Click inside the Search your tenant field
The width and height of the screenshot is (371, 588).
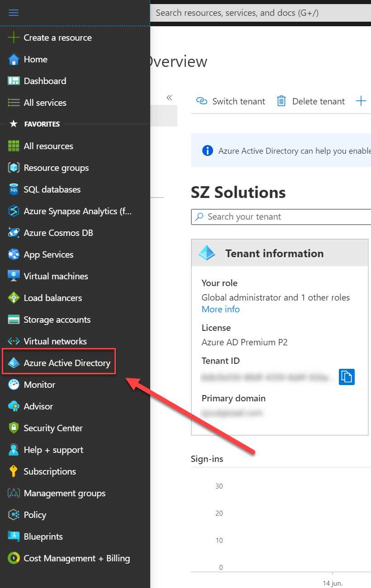[253, 217]
